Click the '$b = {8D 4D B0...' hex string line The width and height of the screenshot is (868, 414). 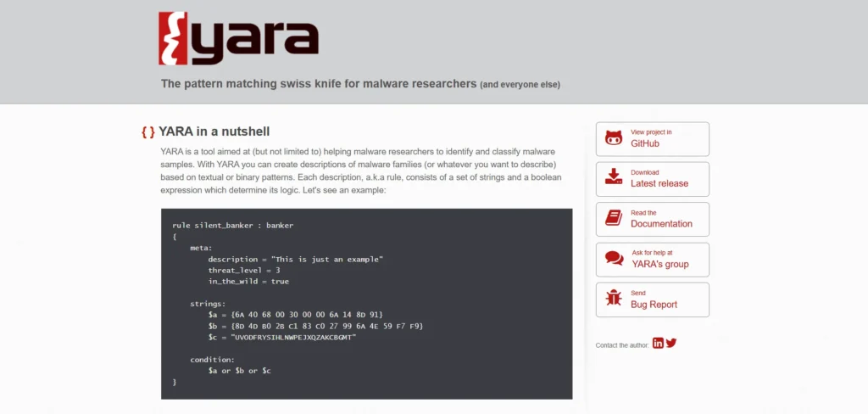315,326
